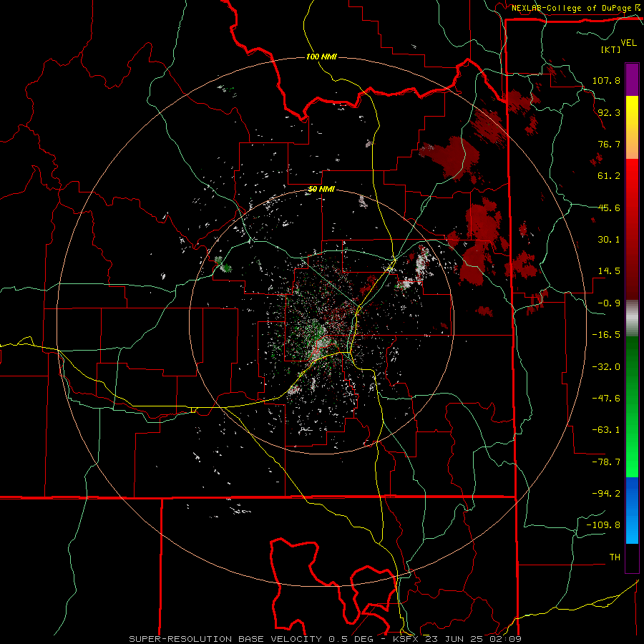Click the -94.2 value on the velocity scale

point(606,493)
